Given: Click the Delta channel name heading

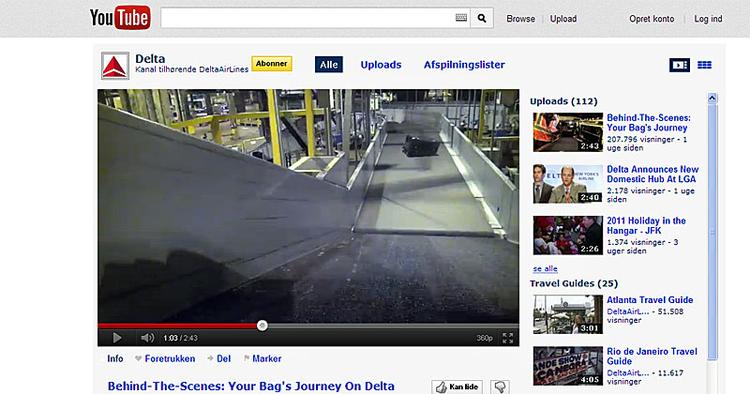Looking at the screenshot, I should pyautogui.click(x=150, y=59).
